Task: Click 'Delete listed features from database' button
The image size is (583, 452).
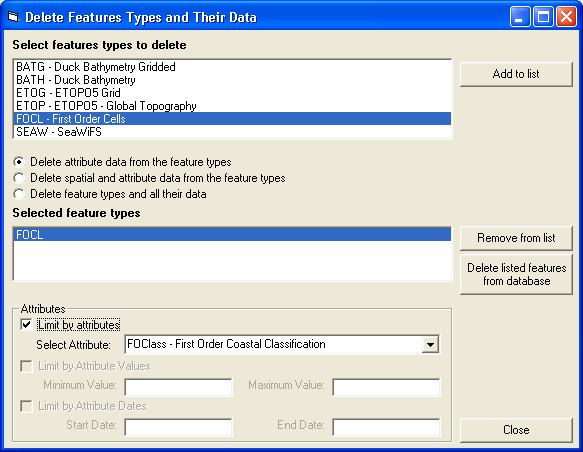Action: (516, 274)
